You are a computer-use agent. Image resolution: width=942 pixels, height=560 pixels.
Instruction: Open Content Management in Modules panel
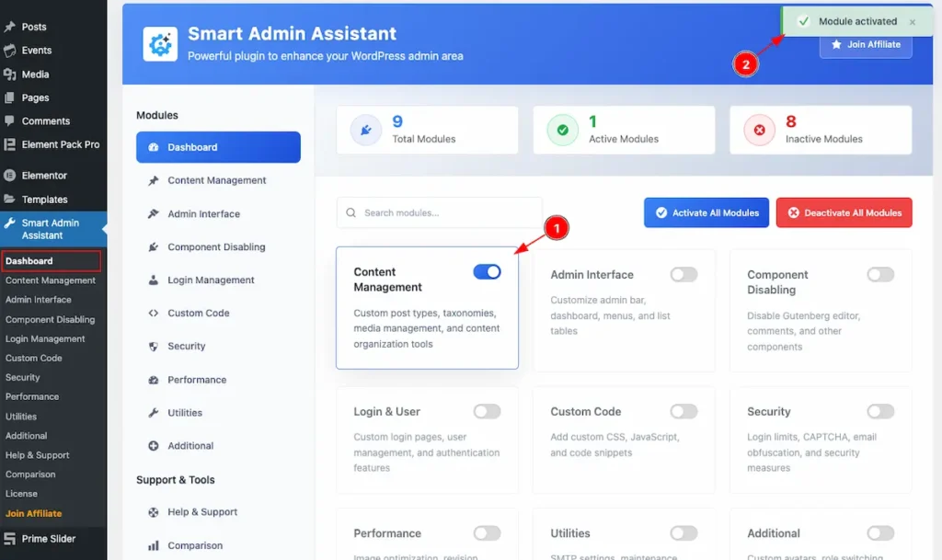(x=218, y=180)
